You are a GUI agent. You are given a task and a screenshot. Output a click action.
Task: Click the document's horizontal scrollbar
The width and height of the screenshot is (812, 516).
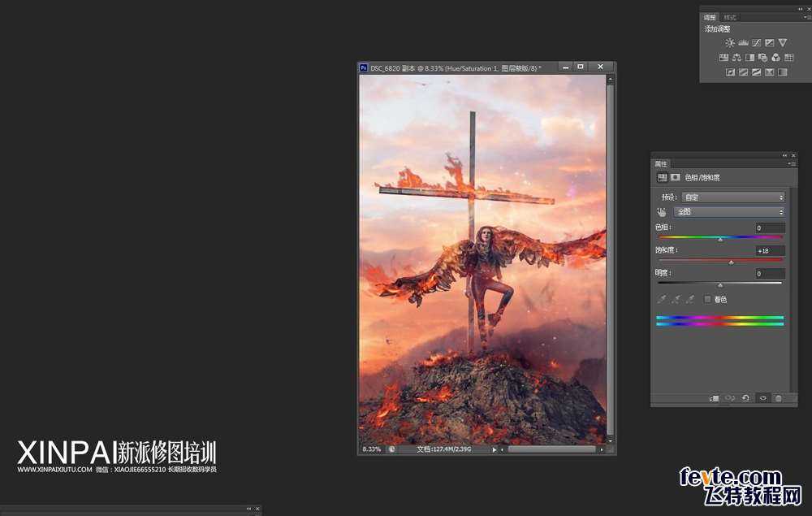[x=551, y=449]
